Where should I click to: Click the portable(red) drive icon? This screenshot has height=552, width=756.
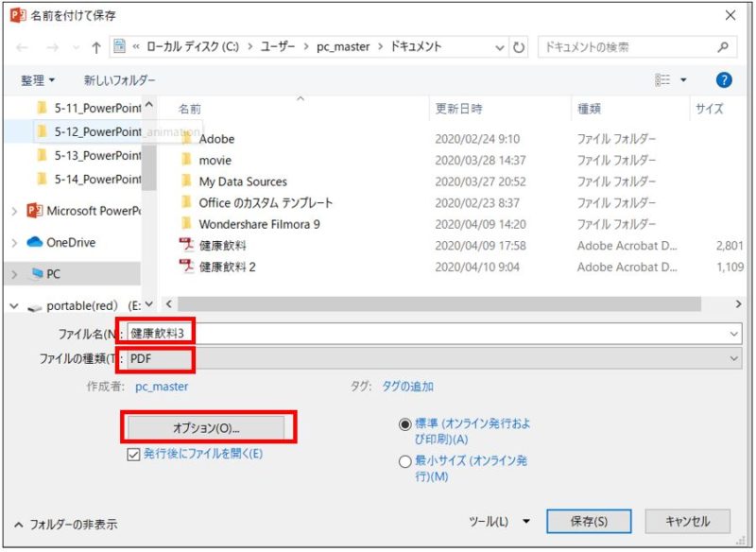click(x=35, y=307)
